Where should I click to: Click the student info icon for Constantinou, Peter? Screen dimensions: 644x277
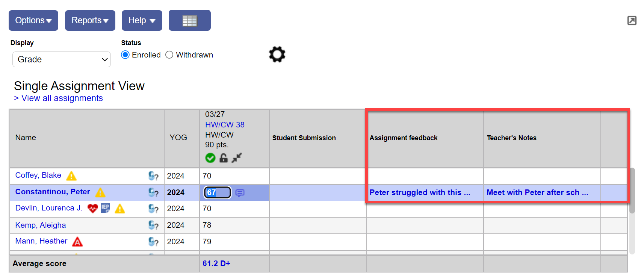pyautogui.click(x=153, y=192)
